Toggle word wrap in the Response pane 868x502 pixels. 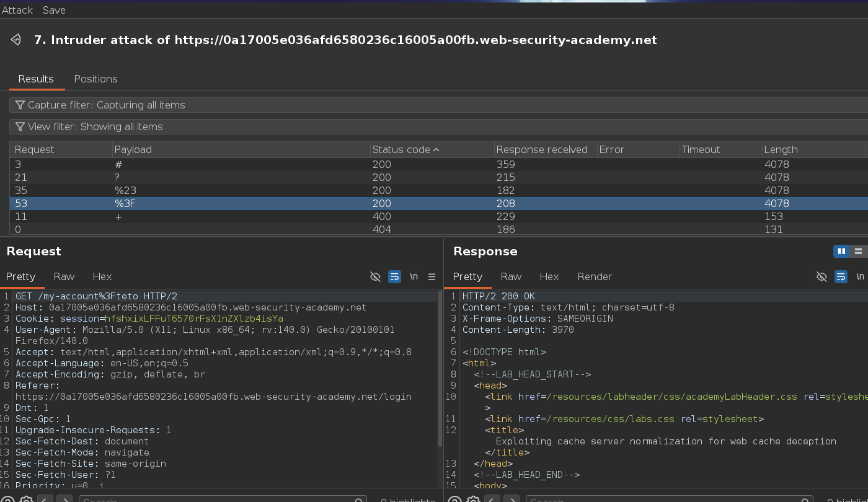[841, 276]
